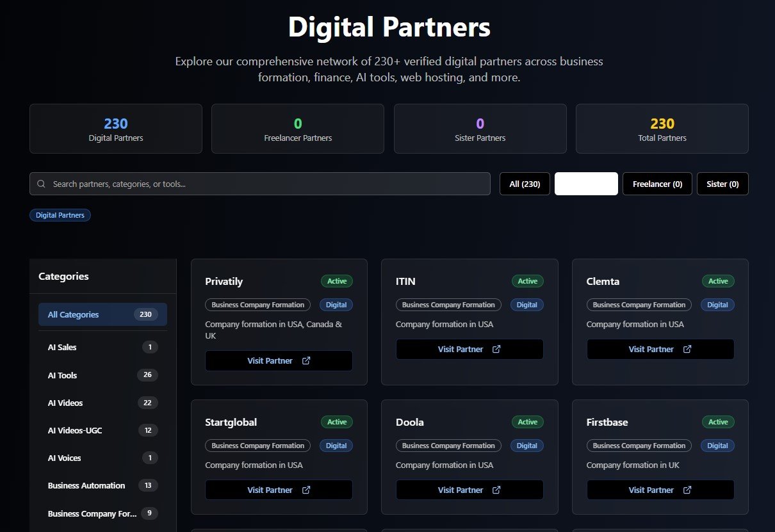Open the AI Videos-UGC category

[x=102, y=430]
